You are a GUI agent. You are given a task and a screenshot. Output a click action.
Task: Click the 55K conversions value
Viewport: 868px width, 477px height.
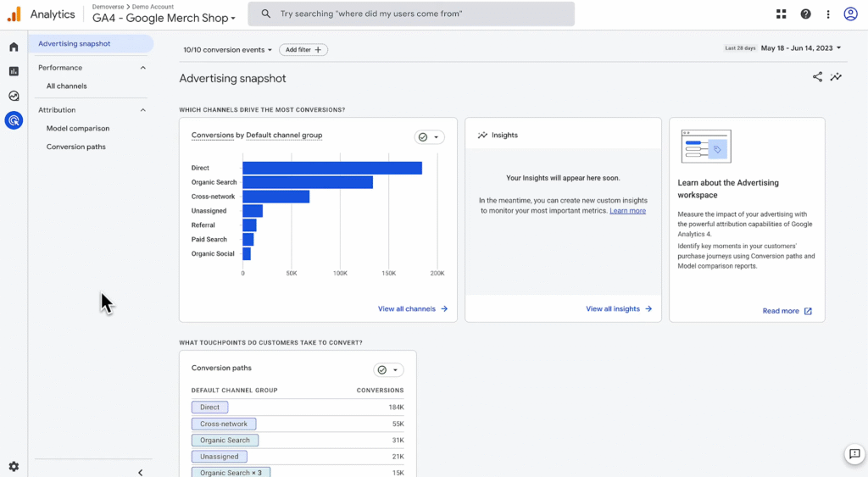(398, 424)
